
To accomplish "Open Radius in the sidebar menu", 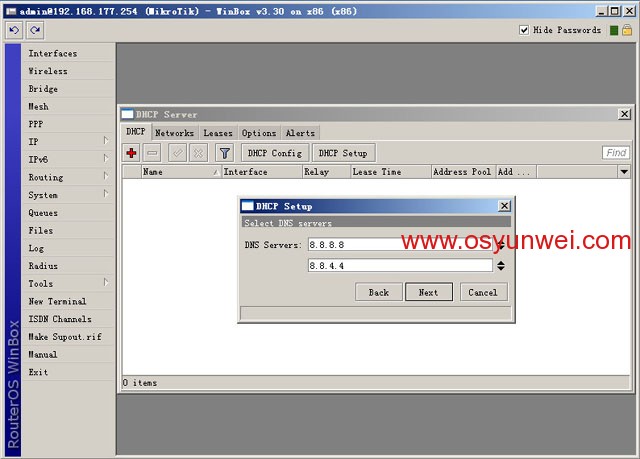I will (68, 266).
